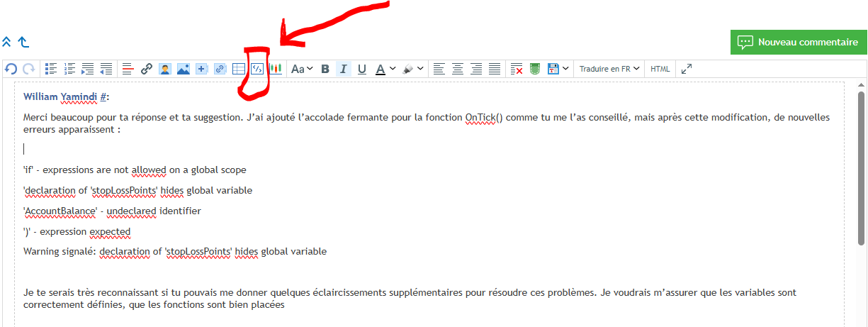
Task: Apply the current font color
Action: click(381, 69)
